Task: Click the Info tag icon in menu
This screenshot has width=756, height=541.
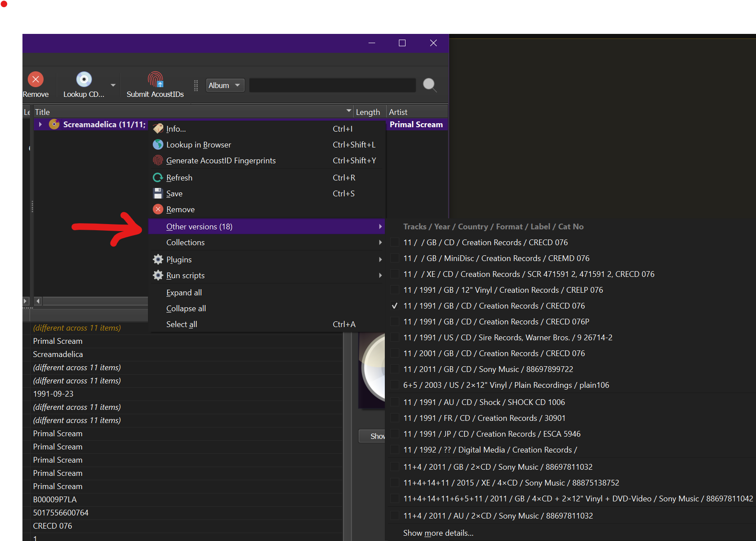Action: 158,129
